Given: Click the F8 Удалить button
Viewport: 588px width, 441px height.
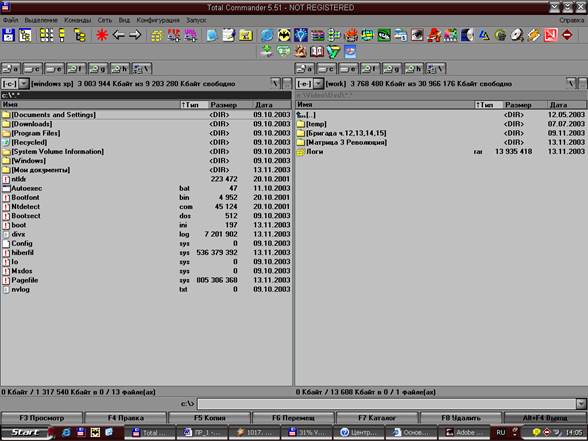Looking at the screenshot, I should pos(461,418).
